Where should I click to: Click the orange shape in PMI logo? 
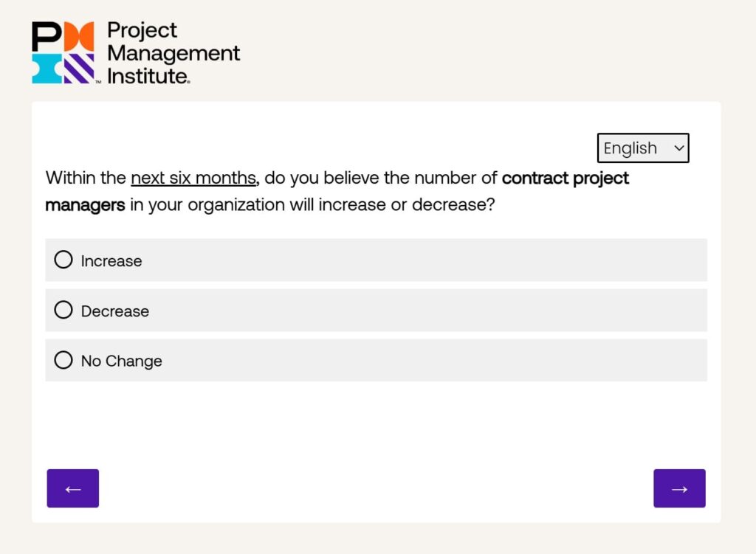click(x=80, y=36)
